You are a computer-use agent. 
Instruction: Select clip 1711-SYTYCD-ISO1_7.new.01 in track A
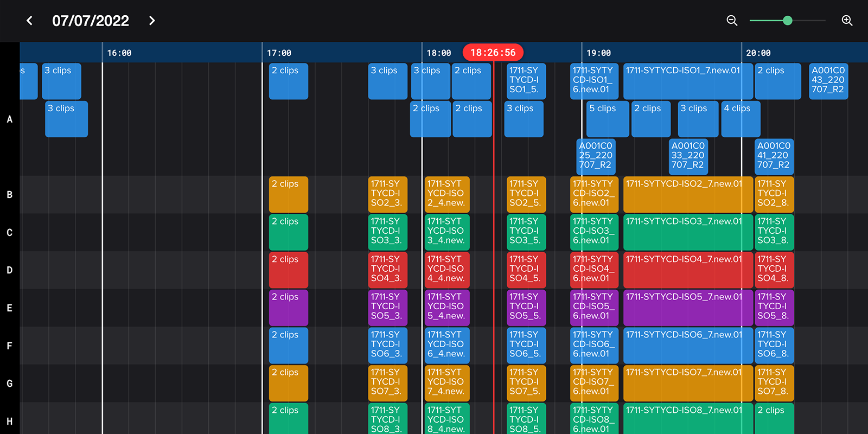pyautogui.click(x=687, y=81)
